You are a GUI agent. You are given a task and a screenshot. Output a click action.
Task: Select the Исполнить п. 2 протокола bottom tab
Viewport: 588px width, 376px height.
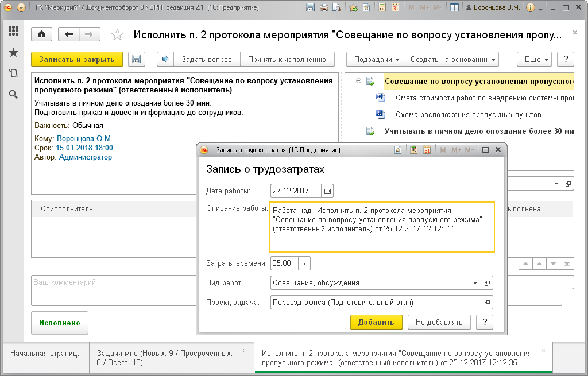pos(403,358)
